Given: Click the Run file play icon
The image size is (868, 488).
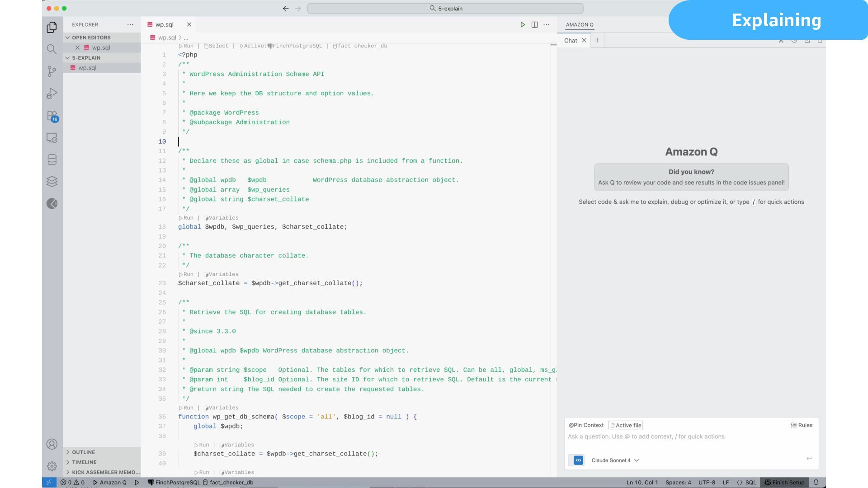Looking at the screenshot, I should [x=523, y=24].
